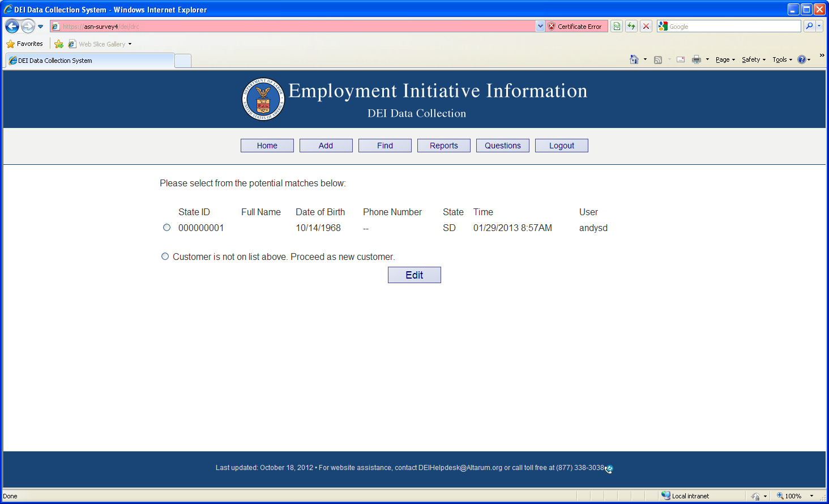Click the magnifying glass search button

[x=809, y=26]
